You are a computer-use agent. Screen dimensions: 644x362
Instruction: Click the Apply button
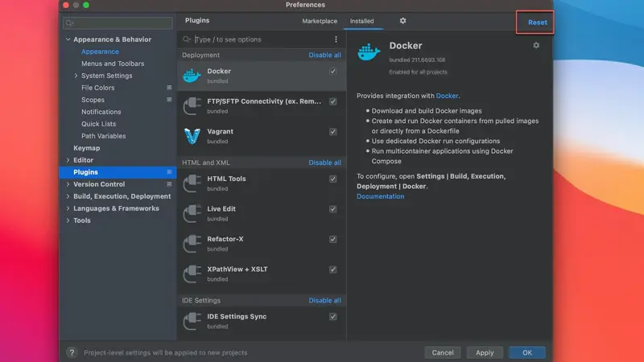click(x=485, y=352)
